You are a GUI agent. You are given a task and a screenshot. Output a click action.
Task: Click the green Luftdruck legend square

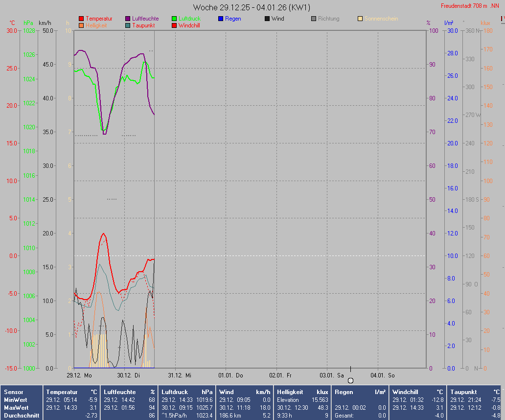(x=174, y=19)
